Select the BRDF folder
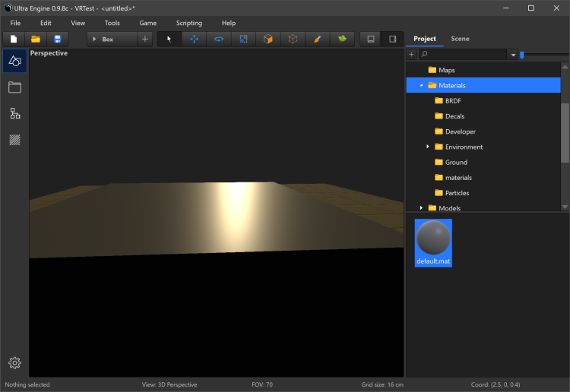 (448, 100)
